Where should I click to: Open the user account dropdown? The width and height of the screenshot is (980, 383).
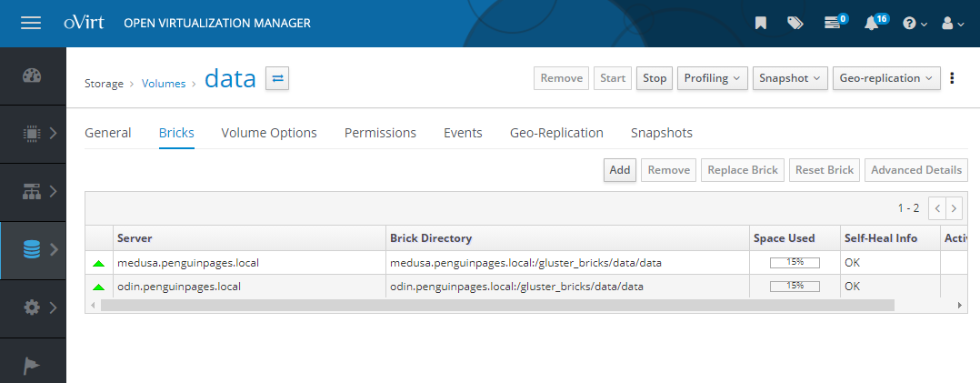[x=953, y=24]
